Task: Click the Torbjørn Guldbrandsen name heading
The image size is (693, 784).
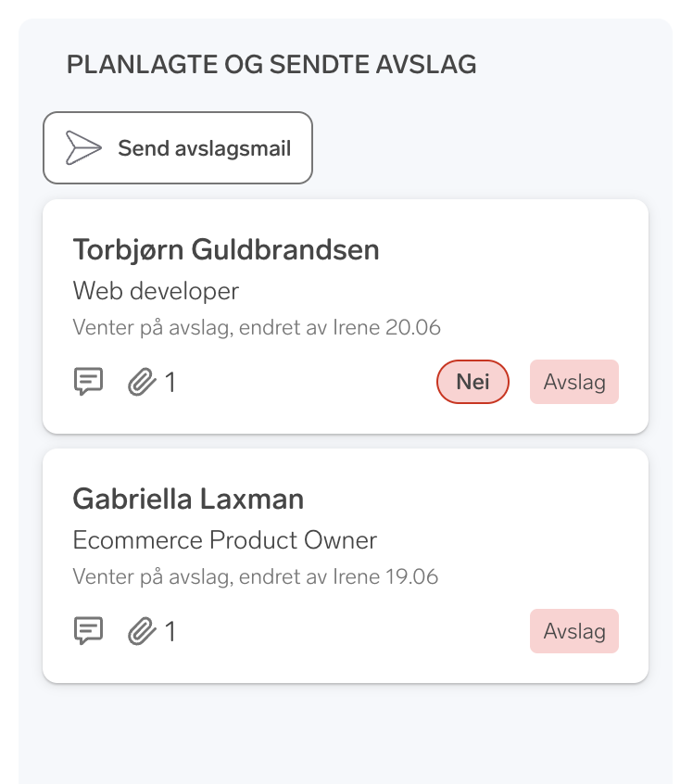Action: click(x=226, y=249)
